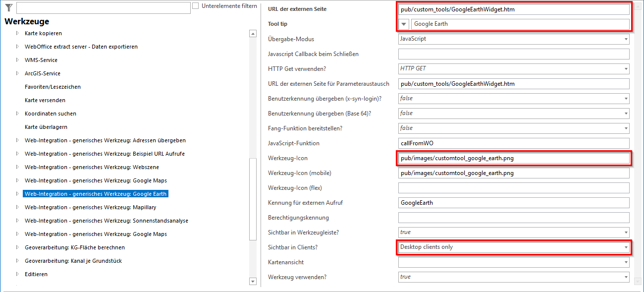644x292 pixels.
Task: Select the Mapillary web integration tool
Action: click(x=90, y=207)
